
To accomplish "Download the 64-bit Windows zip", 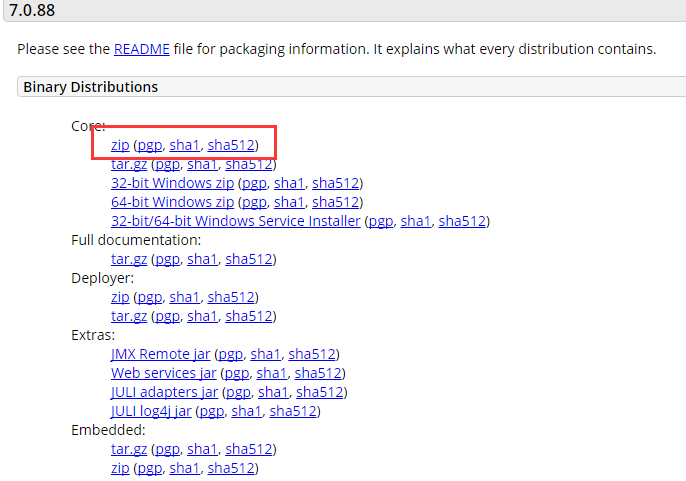I will tap(172, 202).
